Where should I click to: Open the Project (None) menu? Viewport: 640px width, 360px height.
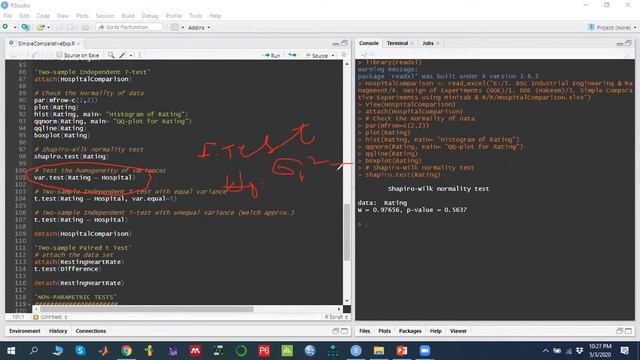(x=612, y=27)
